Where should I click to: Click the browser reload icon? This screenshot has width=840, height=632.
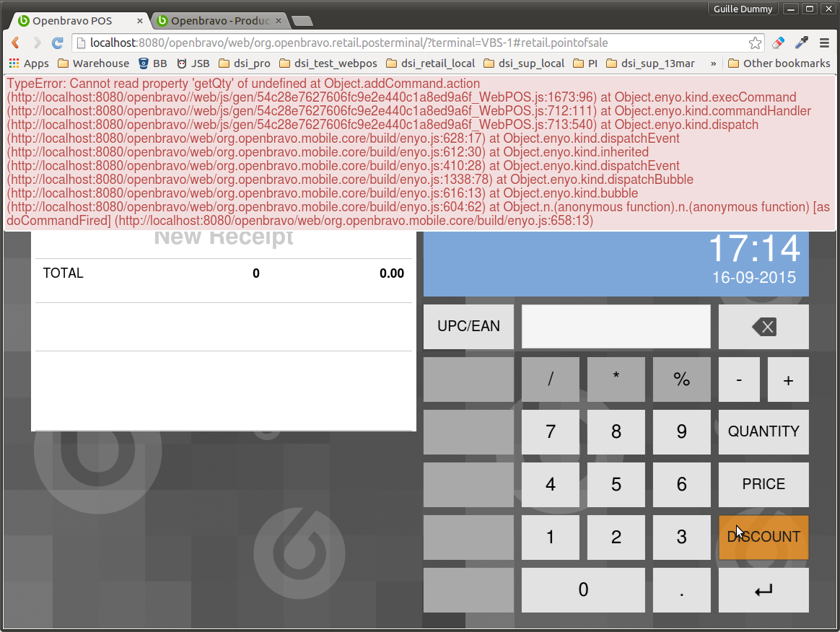tap(58, 43)
